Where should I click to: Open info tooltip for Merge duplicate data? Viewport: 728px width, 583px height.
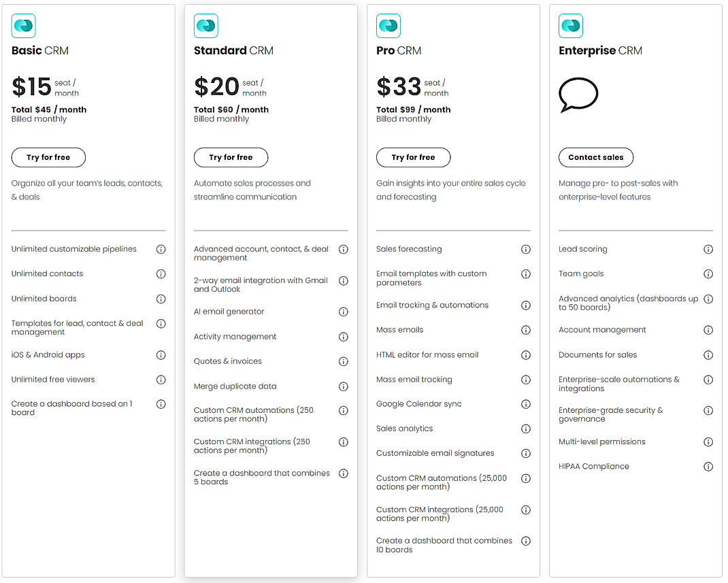[x=344, y=386]
